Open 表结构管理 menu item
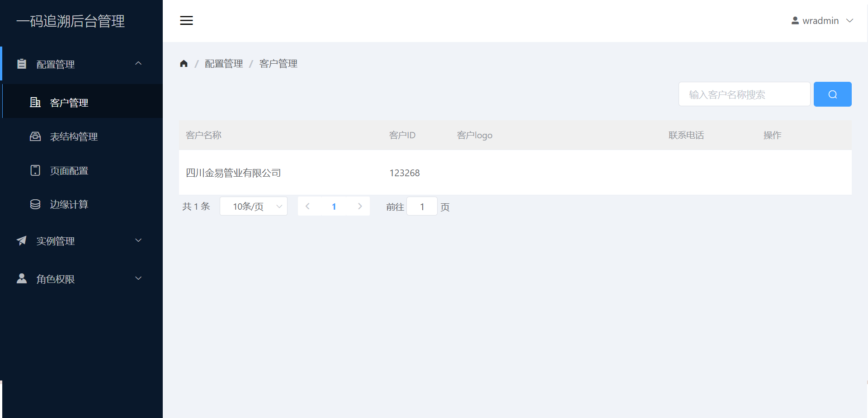 (82, 136)
